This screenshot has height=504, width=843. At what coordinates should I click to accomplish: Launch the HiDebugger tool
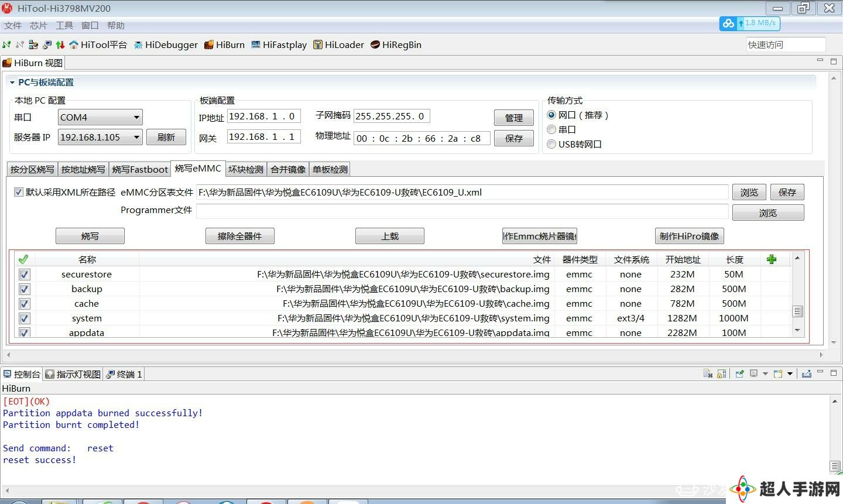pyautogui.click(x=166, y=44)
